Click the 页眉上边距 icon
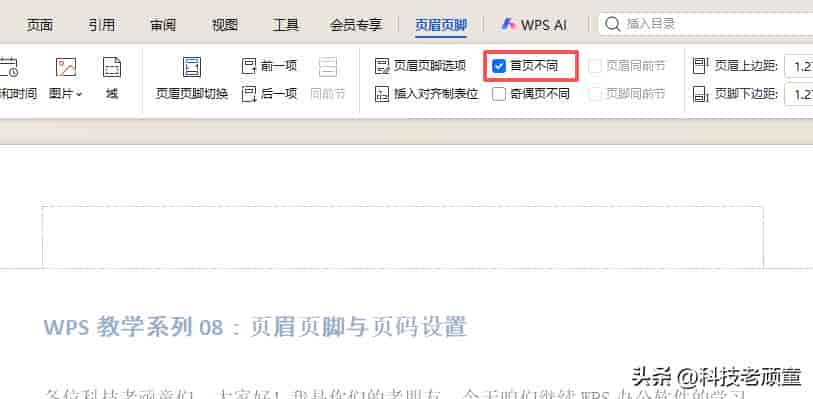This screenshot has width=813, height=399. (700, 66)
